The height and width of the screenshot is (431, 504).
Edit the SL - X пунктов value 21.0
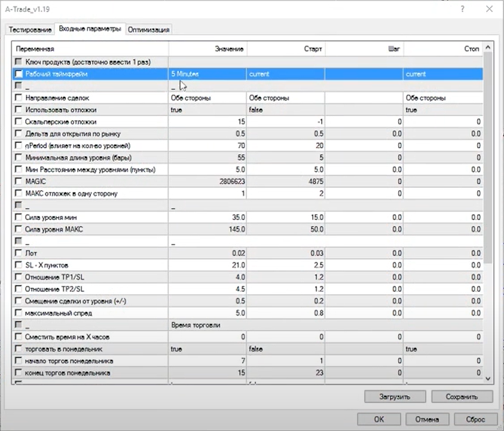[x=207, y=265]
